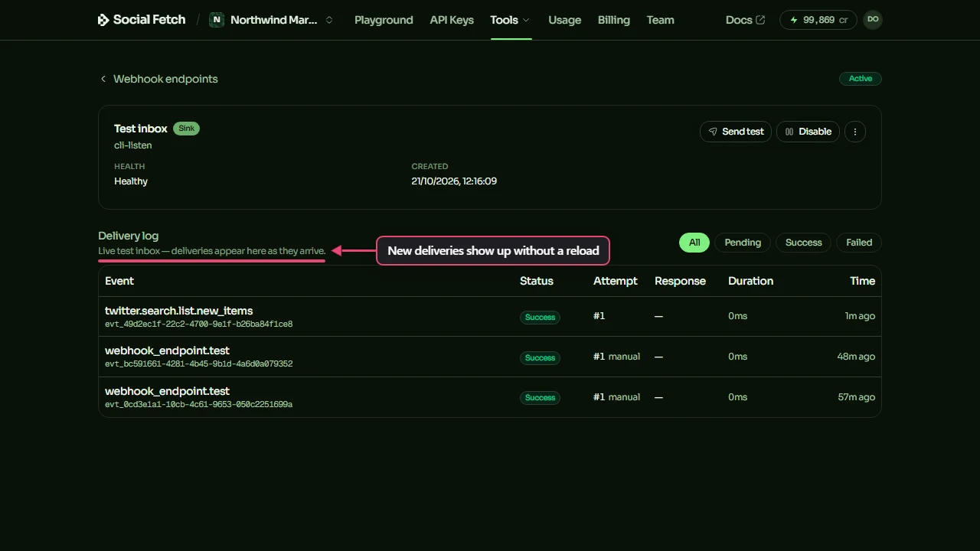980x551 pixels.
Task: Click event ID evt_bc591661-4281-4b45-9b1d-4a6d0a079352
Action: coord(199,364)
